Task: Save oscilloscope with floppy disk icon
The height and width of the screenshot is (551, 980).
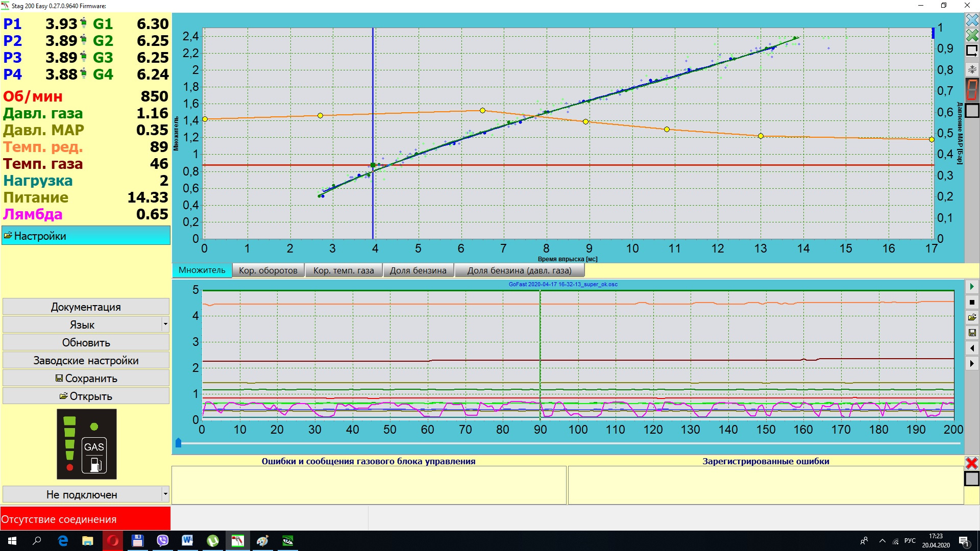Action: coord(972,333)
